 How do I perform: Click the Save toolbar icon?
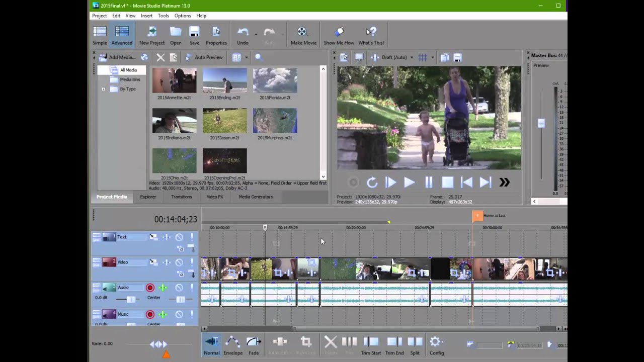194,32
